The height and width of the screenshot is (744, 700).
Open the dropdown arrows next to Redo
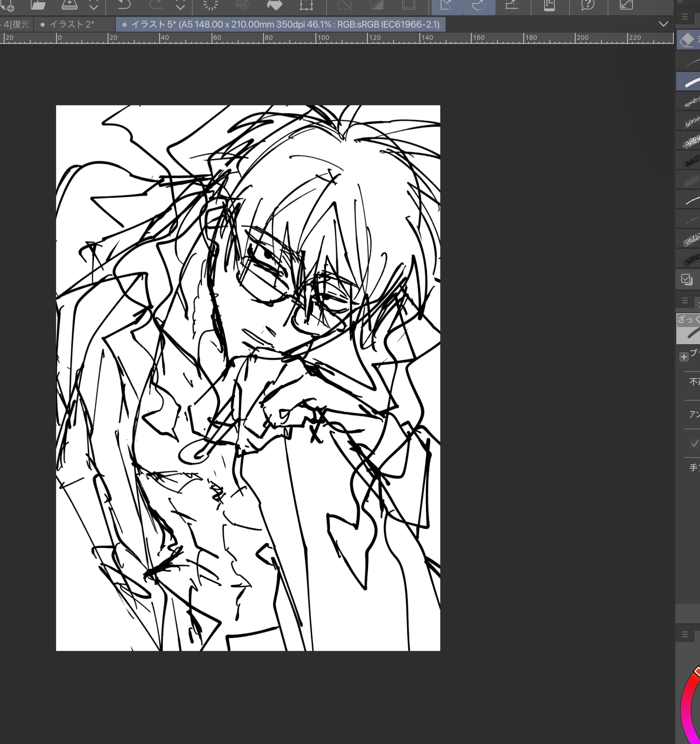coord(180,6)
